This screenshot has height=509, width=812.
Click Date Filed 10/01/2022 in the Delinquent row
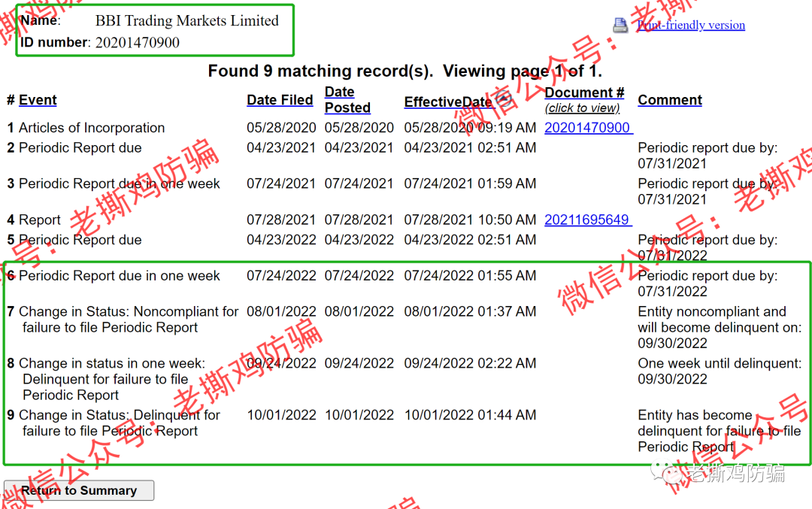coord(281,415)
